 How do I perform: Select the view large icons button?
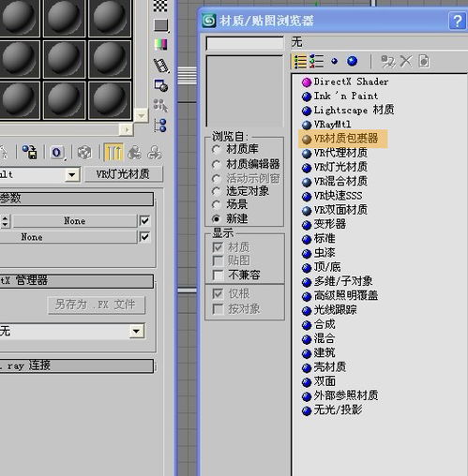352,61
